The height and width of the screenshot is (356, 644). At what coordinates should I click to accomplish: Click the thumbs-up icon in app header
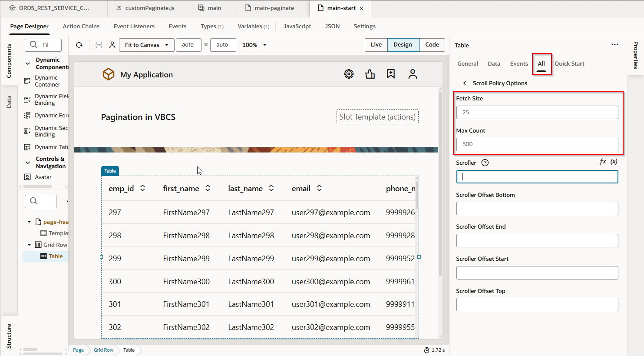pyautogui.click(x=370, y=74)
